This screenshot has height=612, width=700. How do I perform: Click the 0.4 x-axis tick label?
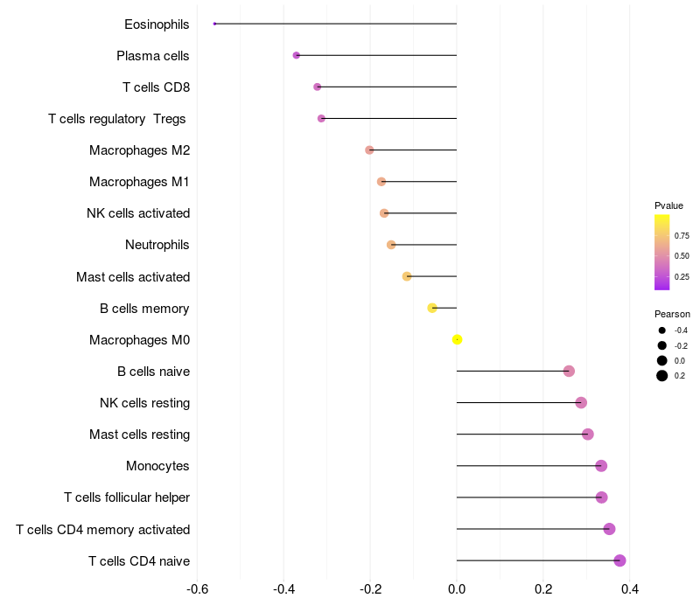pyautogui.click(x=629, y=590)
